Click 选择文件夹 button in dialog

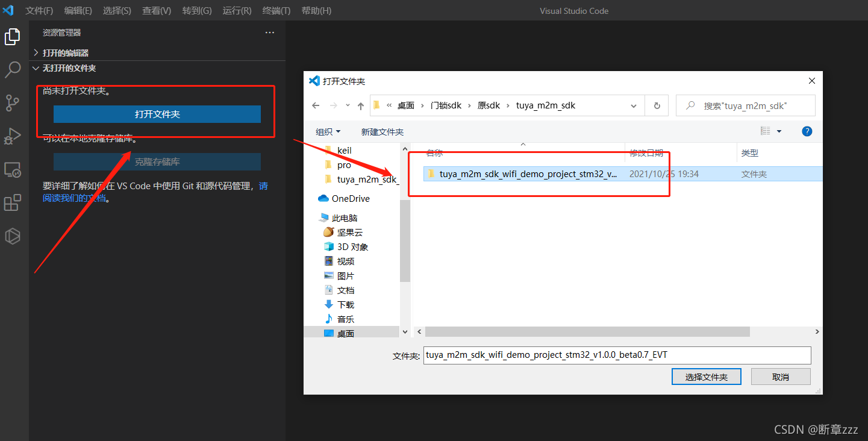pyautogui.click(x=707, y=377)
